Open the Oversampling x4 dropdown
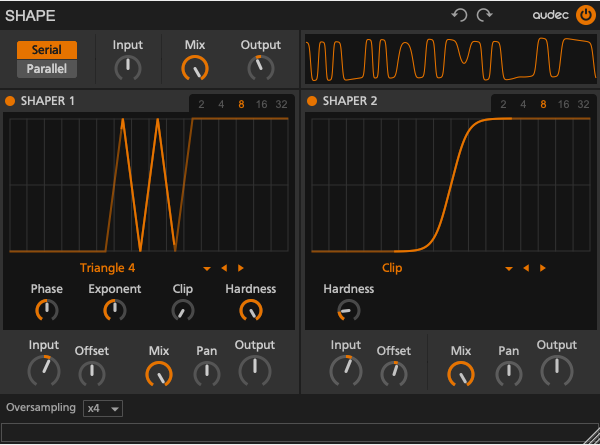The height and width of the screenshot is (445, 600). click(103, 408)
